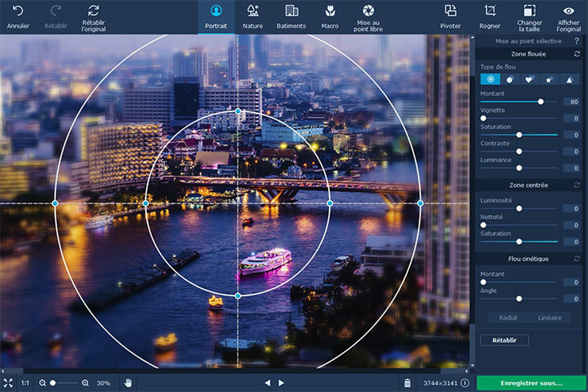Click Enregistrer sous... button
This screenshot has height=392, width=588.
(x=531, y=383)
